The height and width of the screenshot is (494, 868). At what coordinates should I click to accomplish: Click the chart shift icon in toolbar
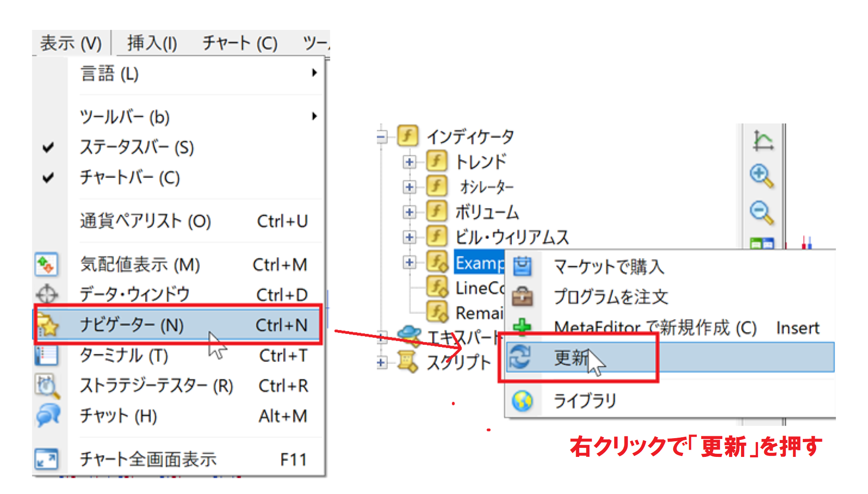(x=763, y=140)
